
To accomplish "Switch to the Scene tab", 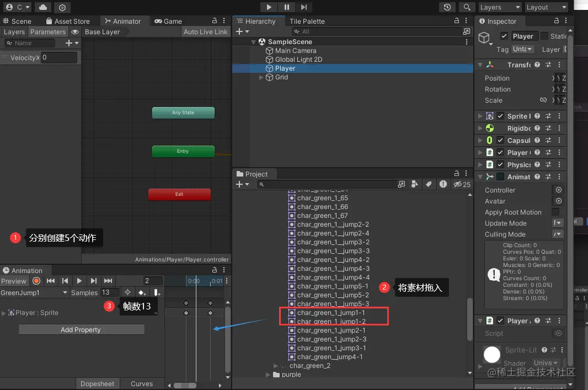I will [x=17, y=22].
